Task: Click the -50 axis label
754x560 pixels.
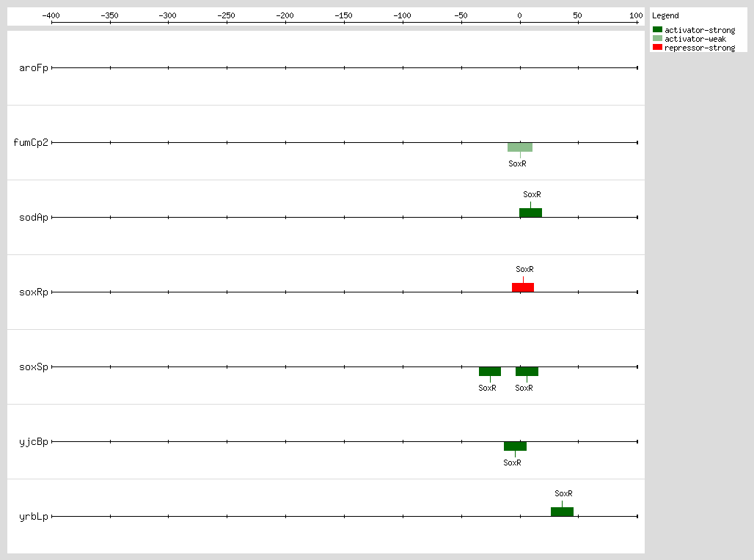Action: click(461, 15)
